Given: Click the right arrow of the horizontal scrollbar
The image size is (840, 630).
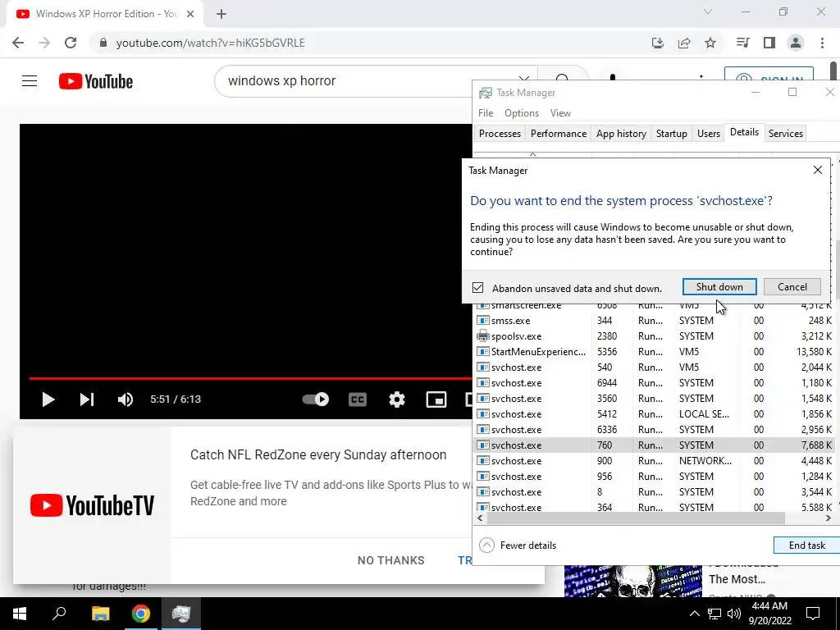Looking at the screenshot, I should click(x=829, y=518).
